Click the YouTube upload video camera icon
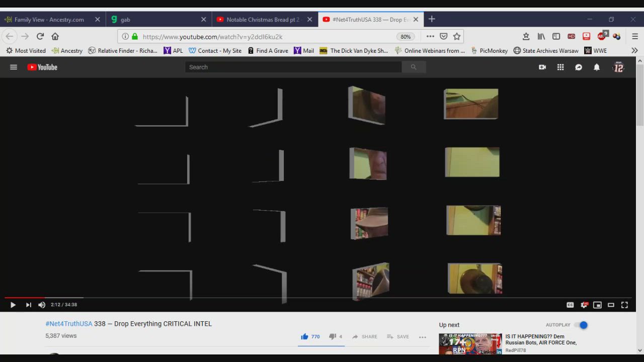644x362 pixels. click(542, 67)
